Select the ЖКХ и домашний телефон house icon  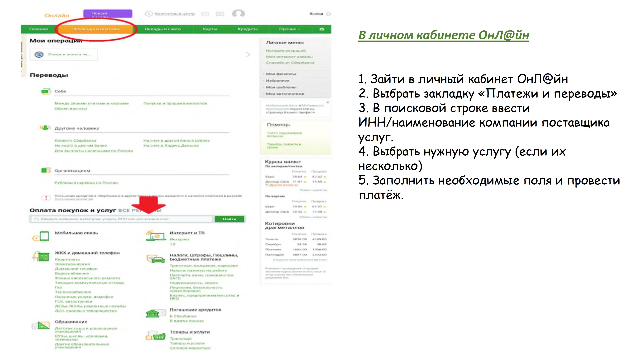[41, 256]
